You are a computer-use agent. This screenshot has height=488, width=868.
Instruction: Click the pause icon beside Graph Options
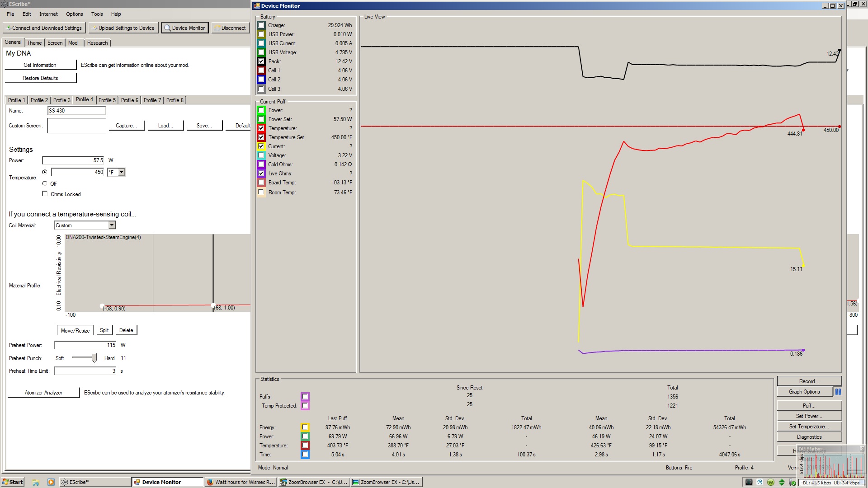(838, 392)
